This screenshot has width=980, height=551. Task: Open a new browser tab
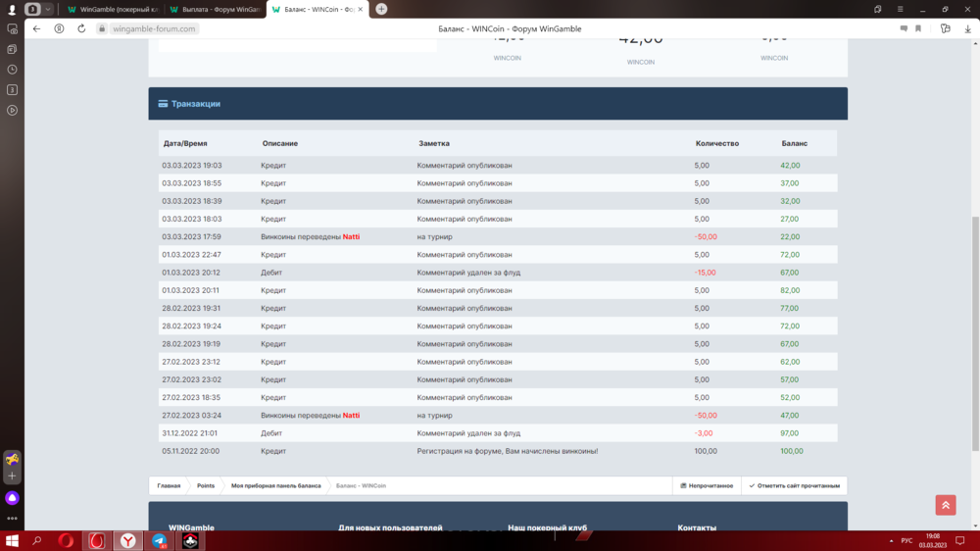click(381, 9)
